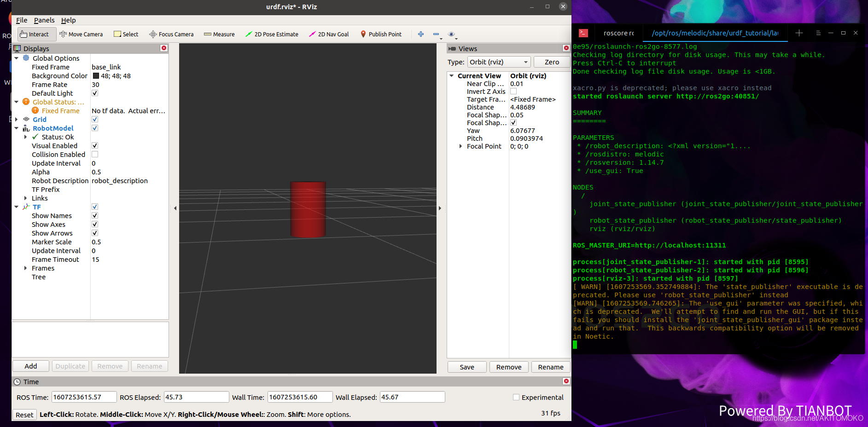Expand the Links tree item
Screen dimensions: 868x427
25,198
